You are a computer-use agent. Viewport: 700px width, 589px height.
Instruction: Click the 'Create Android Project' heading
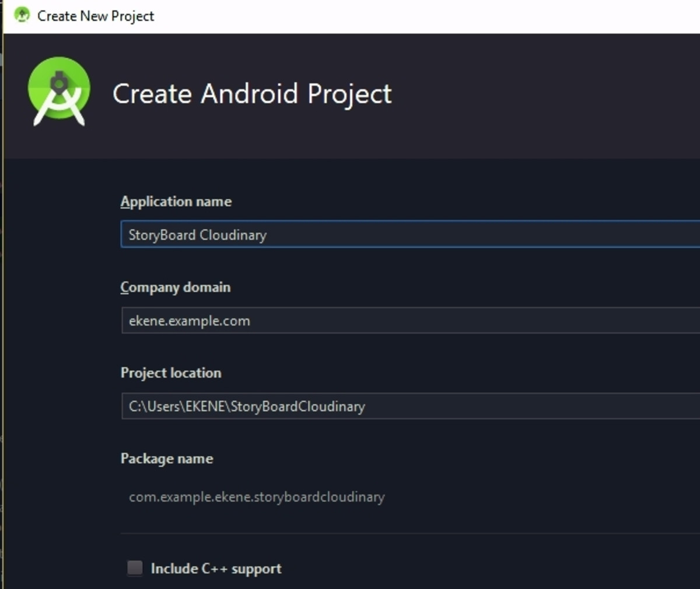[252, 94]
